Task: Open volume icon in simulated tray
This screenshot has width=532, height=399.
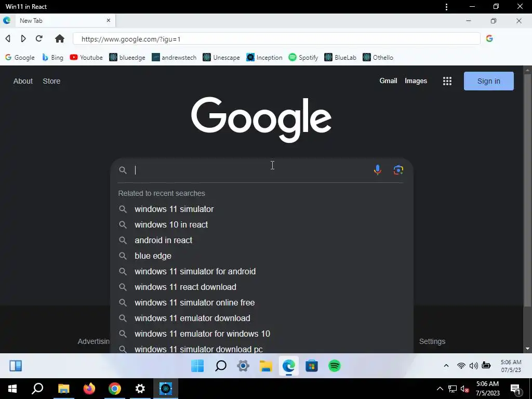Action: pos(474,365)
